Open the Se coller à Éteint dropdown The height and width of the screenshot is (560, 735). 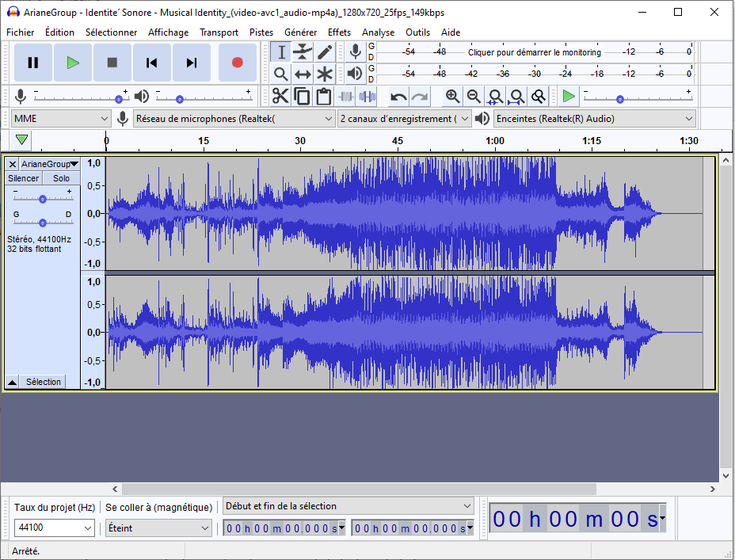158,528
